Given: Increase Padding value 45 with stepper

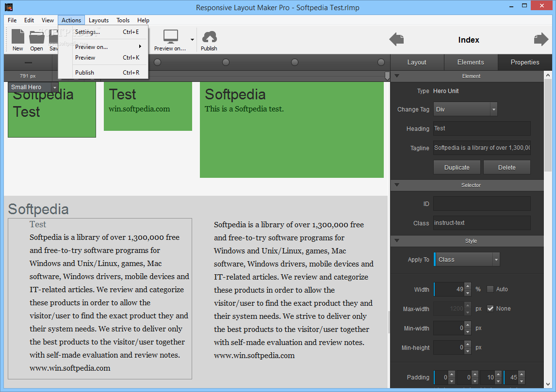Looking at the screenshot, I should [x=521, y=374].
